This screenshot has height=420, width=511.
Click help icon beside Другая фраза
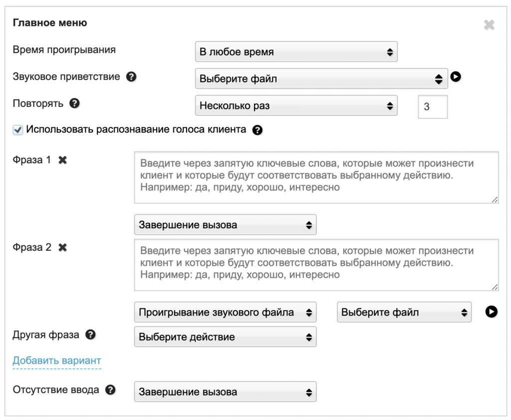[90, 335]
